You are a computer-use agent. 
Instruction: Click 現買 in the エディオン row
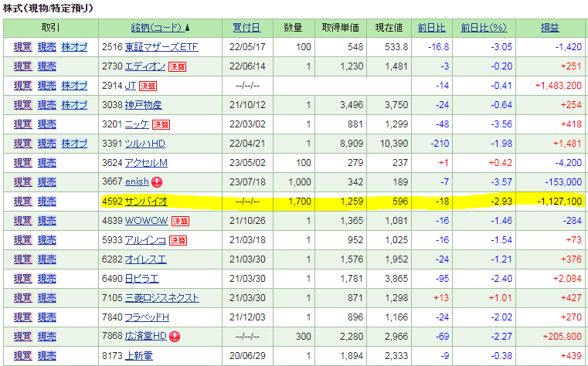(23, 66)
